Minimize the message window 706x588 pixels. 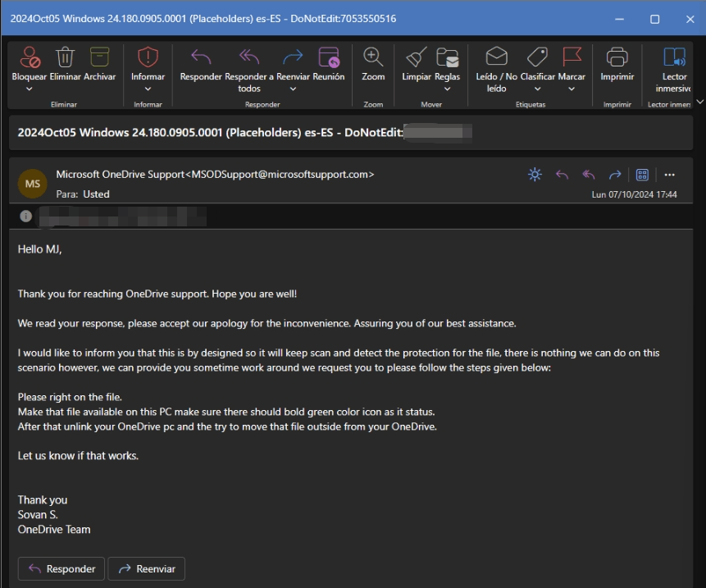pos(620,19)
